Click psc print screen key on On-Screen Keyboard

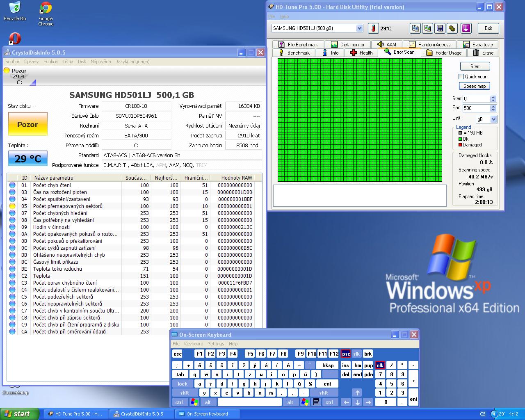tap(346, 354)
